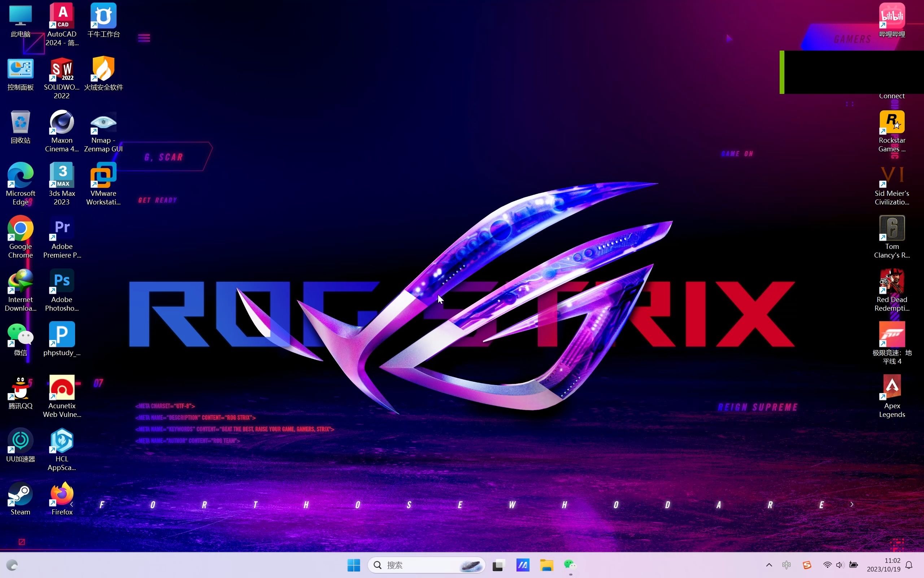
Task: Open the notification bell in taskbar
Action: pos(909,565)
